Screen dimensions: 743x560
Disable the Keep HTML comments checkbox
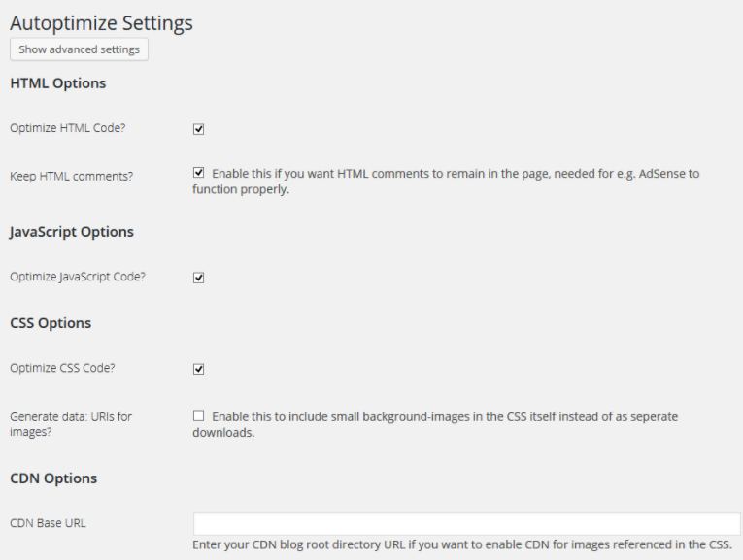199,174
